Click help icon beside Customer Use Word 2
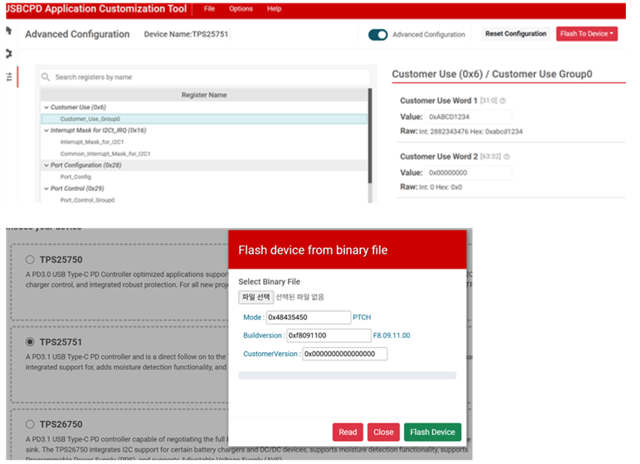Viewport: 640px width, 464px height. [507, 157]
